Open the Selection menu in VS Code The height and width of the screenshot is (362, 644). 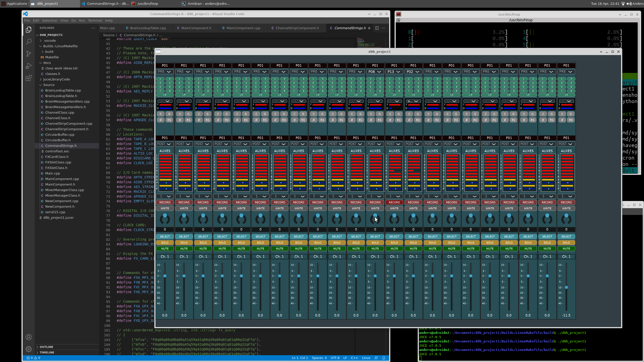coord(50,20)
